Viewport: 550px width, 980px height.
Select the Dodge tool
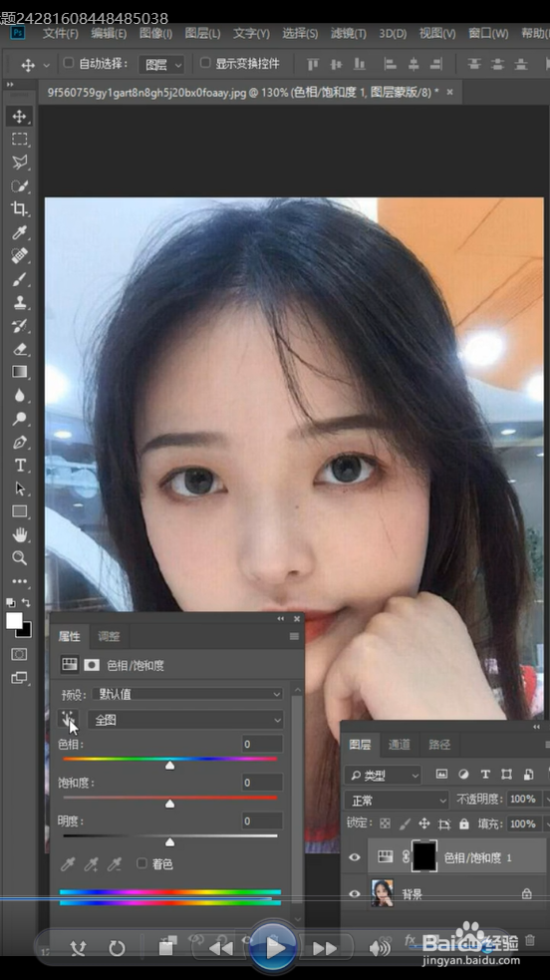click(19, 418)
